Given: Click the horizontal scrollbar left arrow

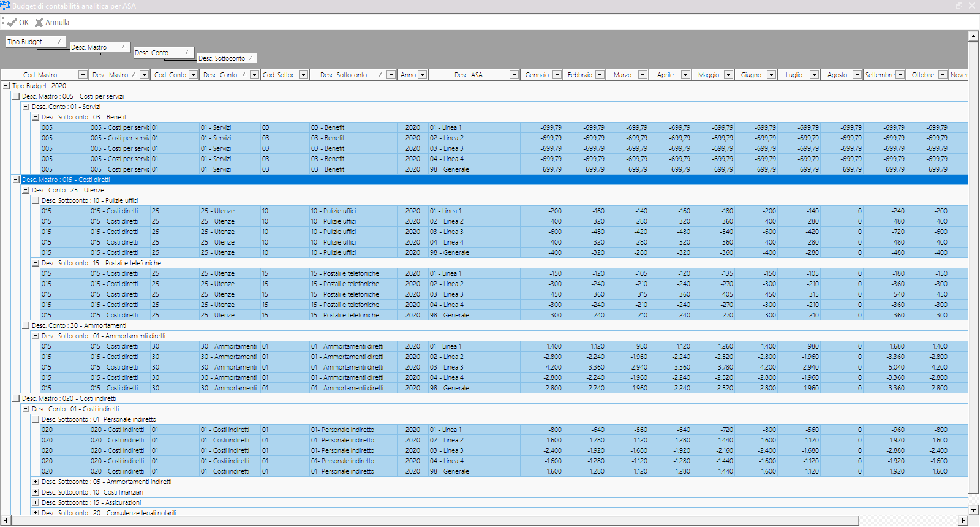Looking at the screenshot, I should coord(6,520).
